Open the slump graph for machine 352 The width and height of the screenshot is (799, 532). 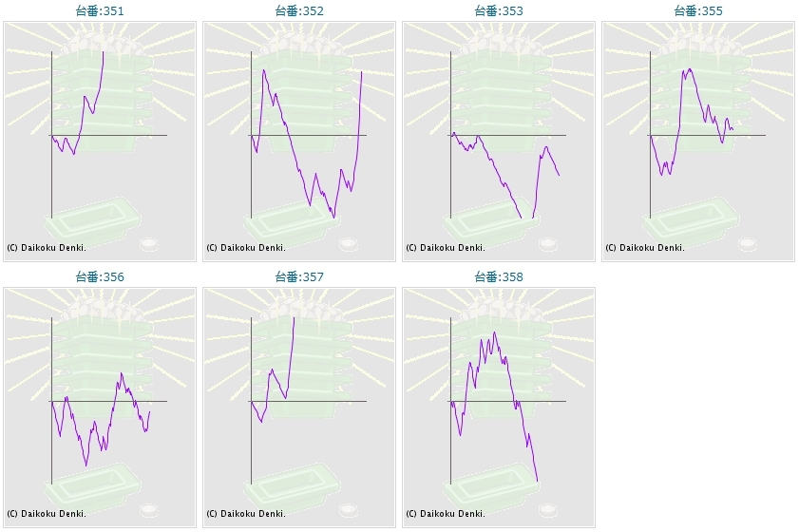point(299,142)
